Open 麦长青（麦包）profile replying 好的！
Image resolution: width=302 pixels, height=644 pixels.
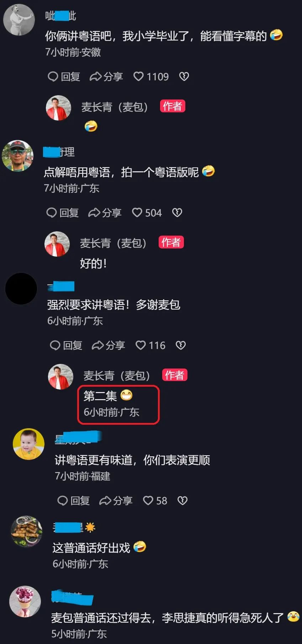pyautogui.click(x=57, y=244)
